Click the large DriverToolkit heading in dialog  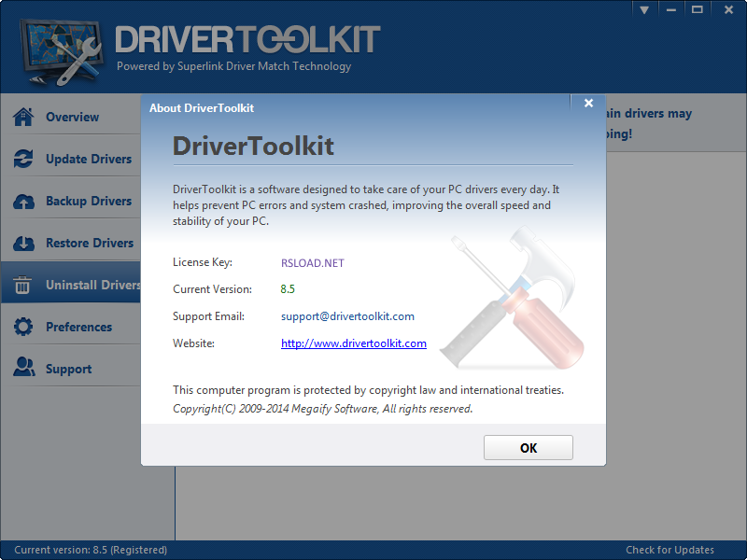(x=253, y=146)
